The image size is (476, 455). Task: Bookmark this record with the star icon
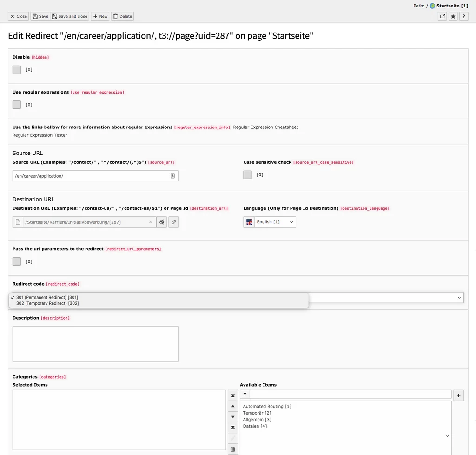pyautogui.click(x=453, y=16)
